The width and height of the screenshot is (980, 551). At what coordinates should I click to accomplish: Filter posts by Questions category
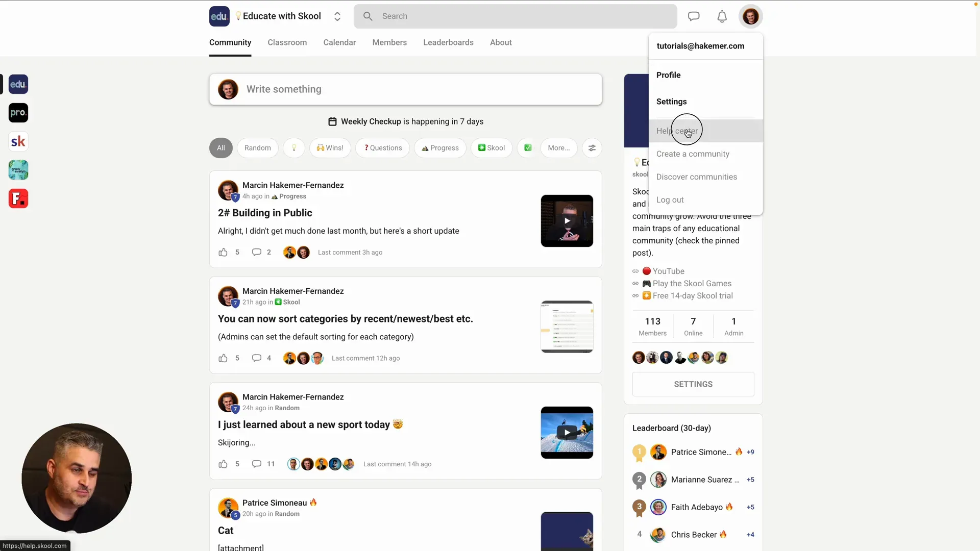[x=383, y=148]
